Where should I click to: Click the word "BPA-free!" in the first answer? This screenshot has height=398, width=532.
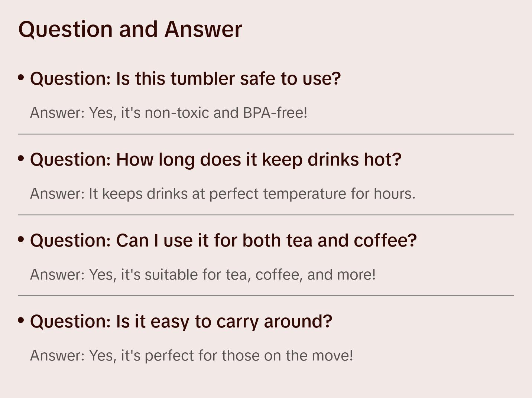tap(275, 113)
